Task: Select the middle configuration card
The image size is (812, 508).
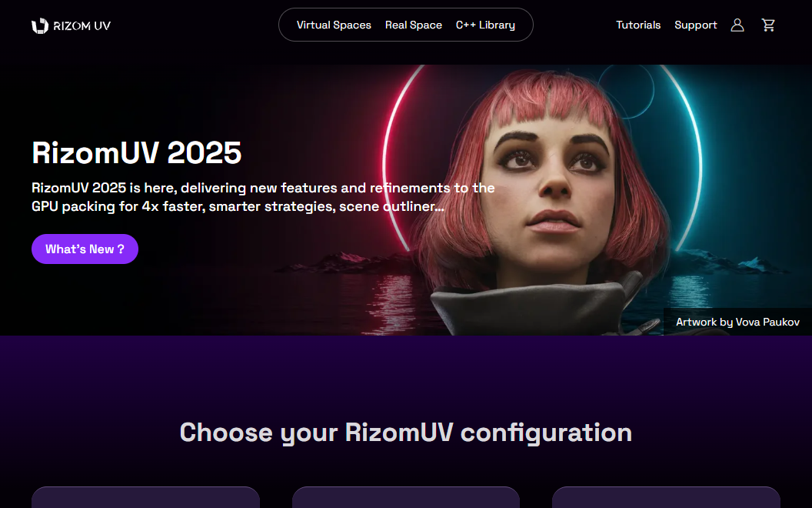Action: [406, 497]
